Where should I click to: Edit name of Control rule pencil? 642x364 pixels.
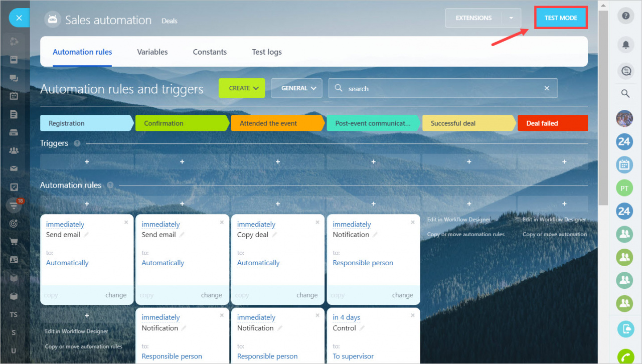[362, 328]
